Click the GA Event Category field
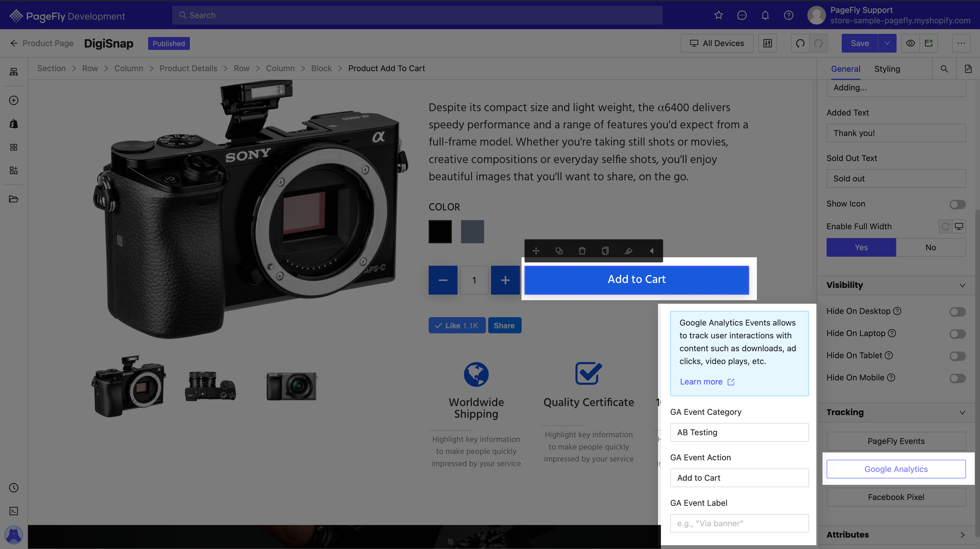This screenshot has height=549, width=980. coord(739,432)
